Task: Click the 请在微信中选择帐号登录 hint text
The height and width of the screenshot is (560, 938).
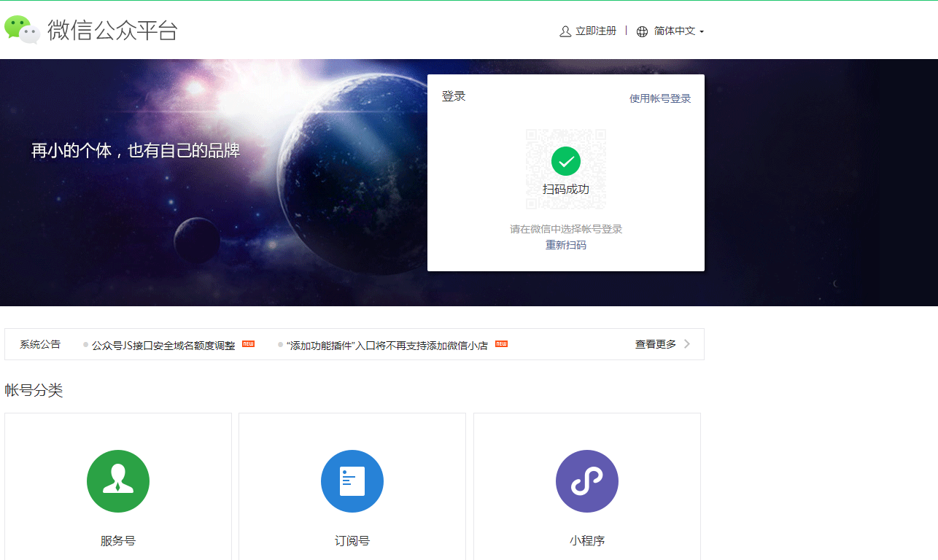Action: 566,229
